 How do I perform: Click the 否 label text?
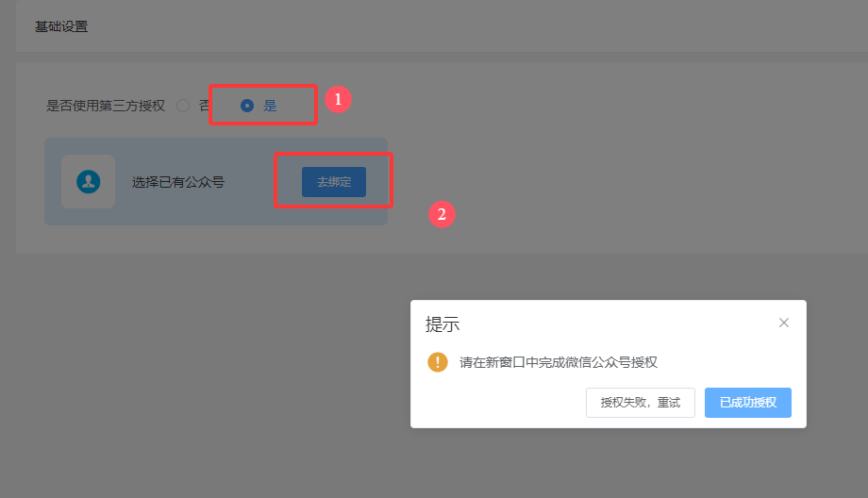click(x=205, y=105)
